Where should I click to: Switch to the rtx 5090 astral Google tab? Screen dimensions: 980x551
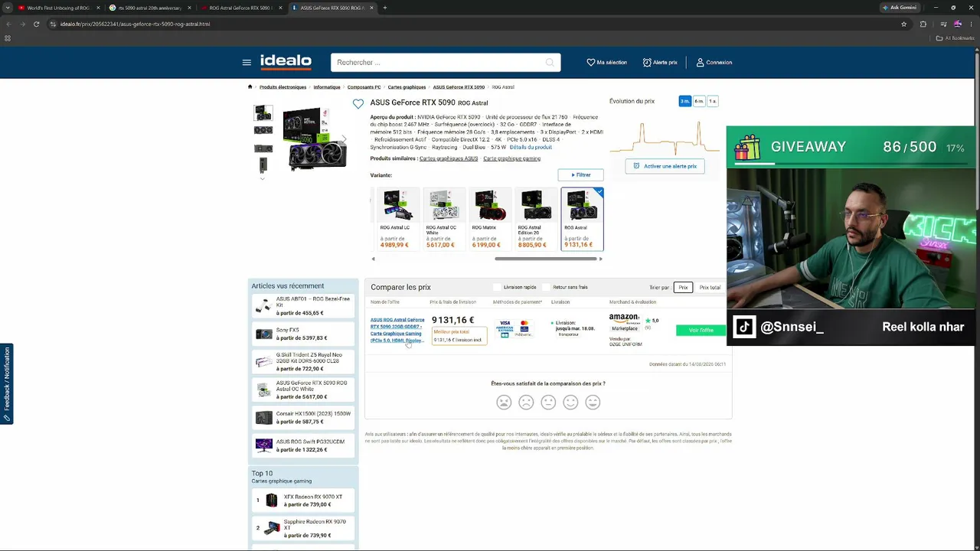(x=149, y=8)
